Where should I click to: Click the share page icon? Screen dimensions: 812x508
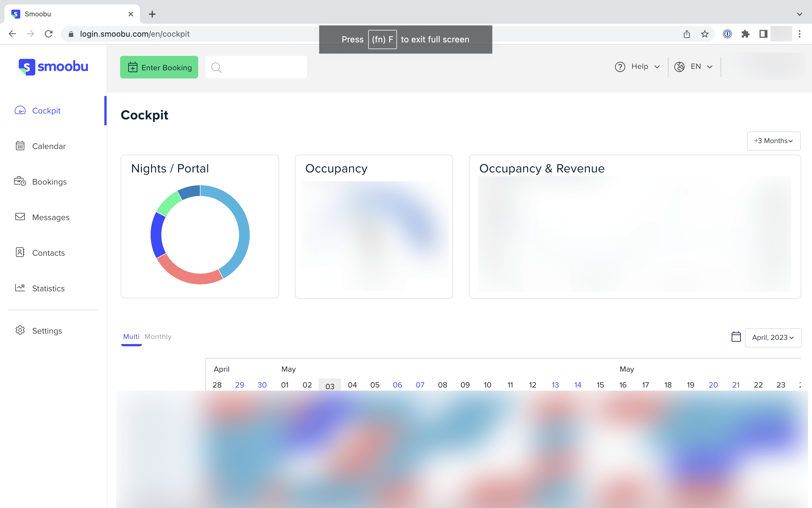[687, 34]
